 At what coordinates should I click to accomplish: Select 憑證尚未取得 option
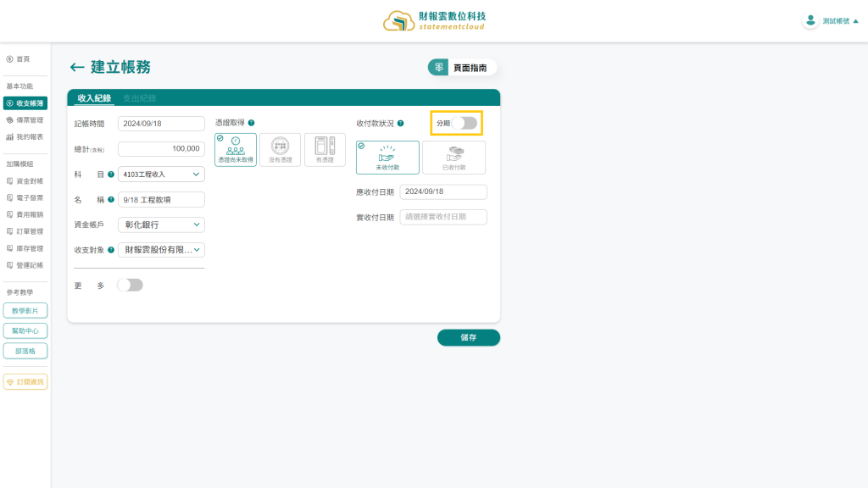click(236, 149)
